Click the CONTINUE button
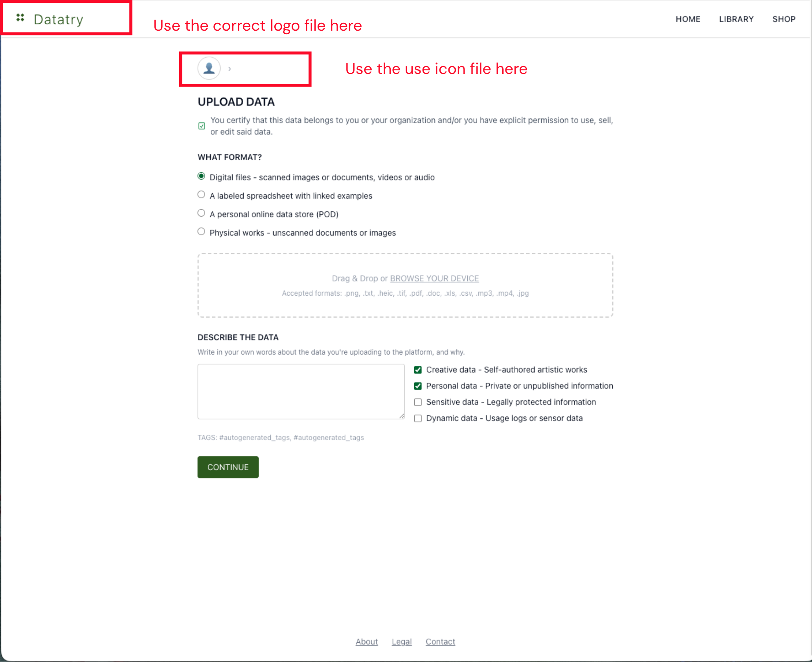 (x=228, y=467)
